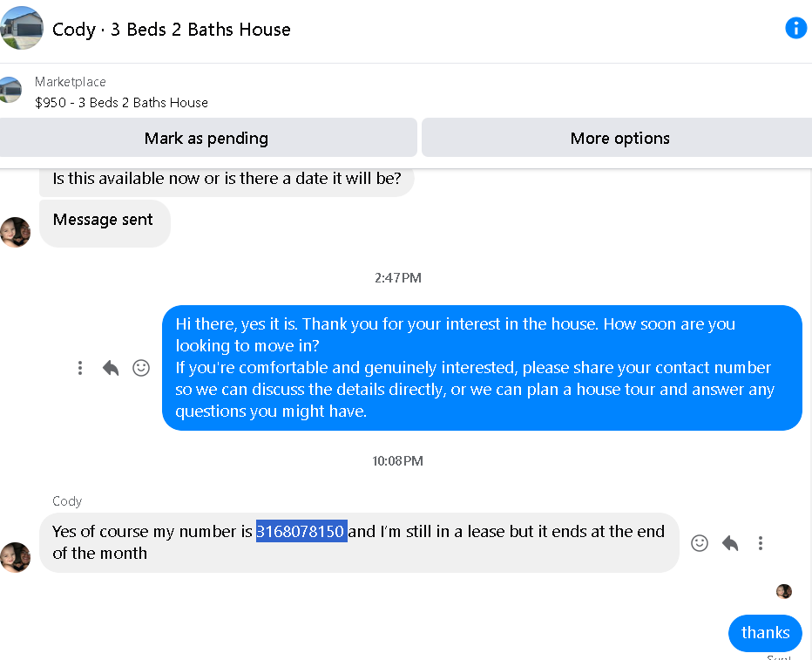
Task: Reply to the long blue message with the arrow
Action: pyautogui.click(x=111, y=368)
